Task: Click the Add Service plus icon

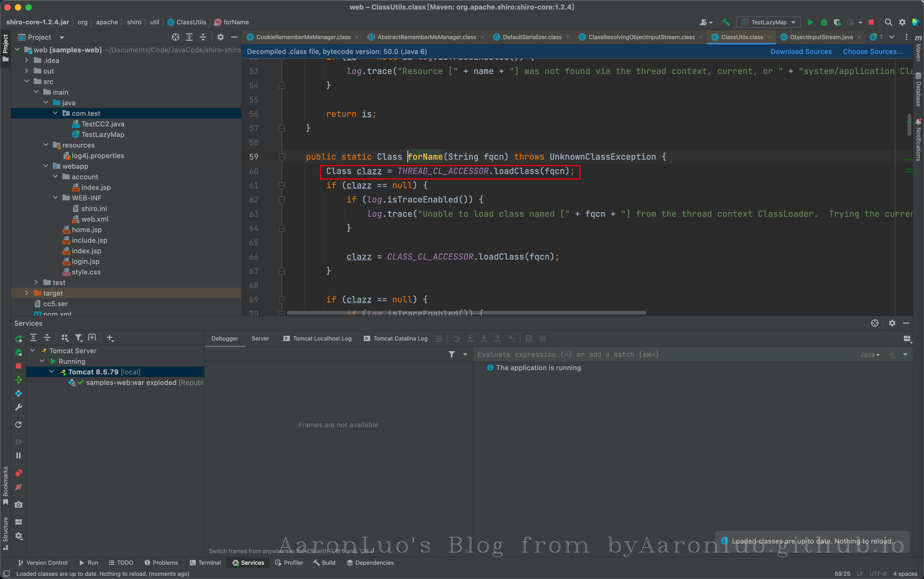Action: (110, 338)
